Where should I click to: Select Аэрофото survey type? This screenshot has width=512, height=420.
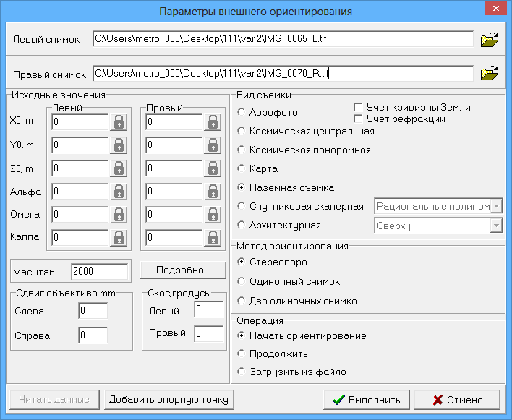[242, 112]
